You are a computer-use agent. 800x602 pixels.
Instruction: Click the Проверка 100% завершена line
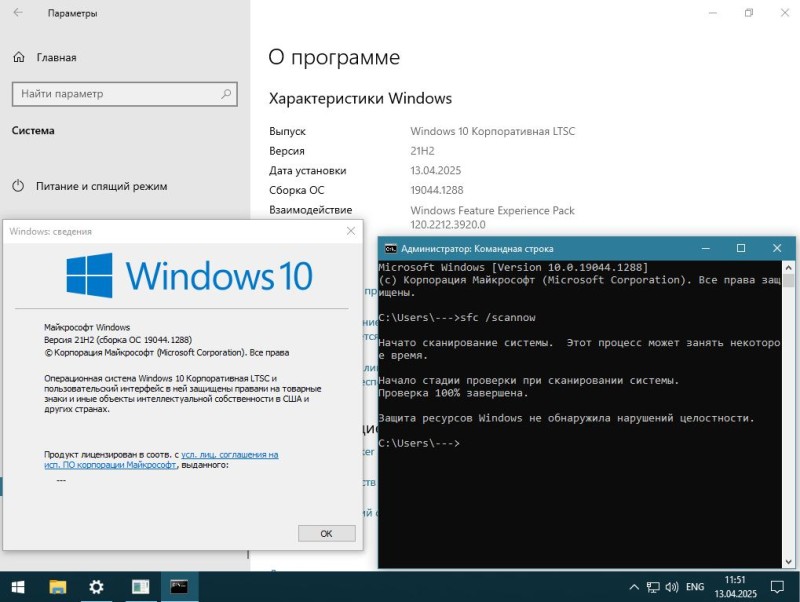(x=453, y=393)
